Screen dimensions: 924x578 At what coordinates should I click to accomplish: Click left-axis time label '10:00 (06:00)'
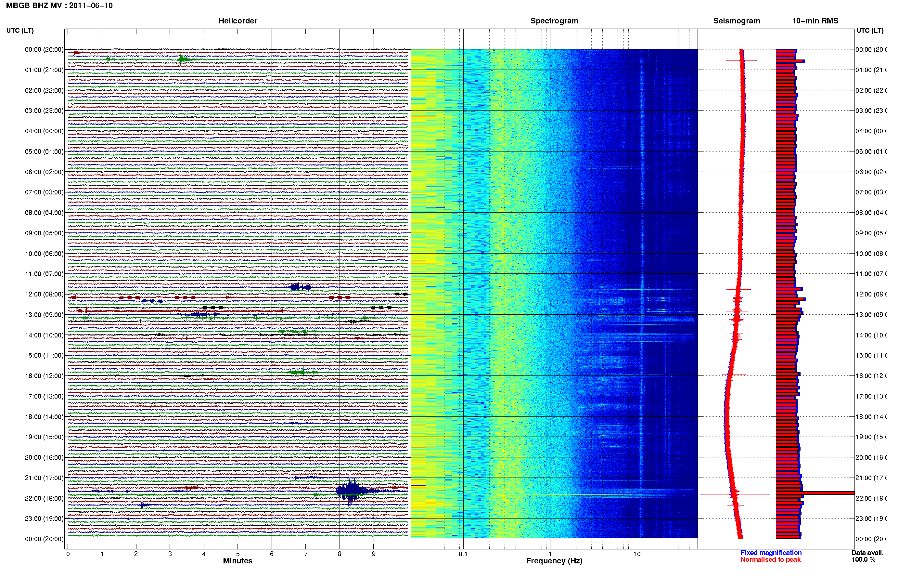[x=44, y=254]
